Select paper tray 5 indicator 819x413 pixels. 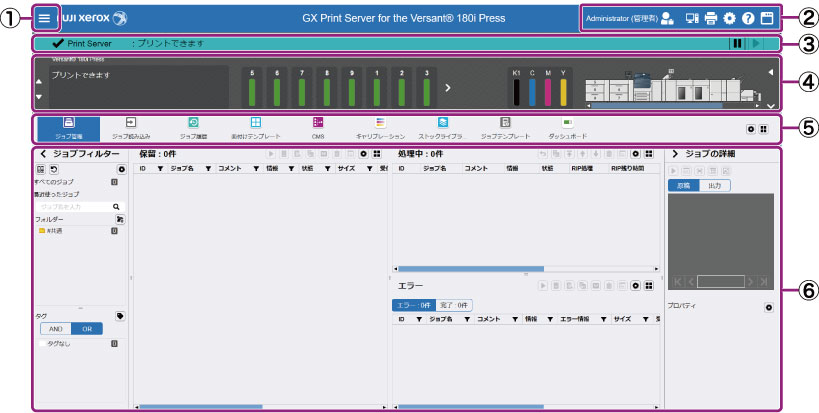(x=252, y=88)
